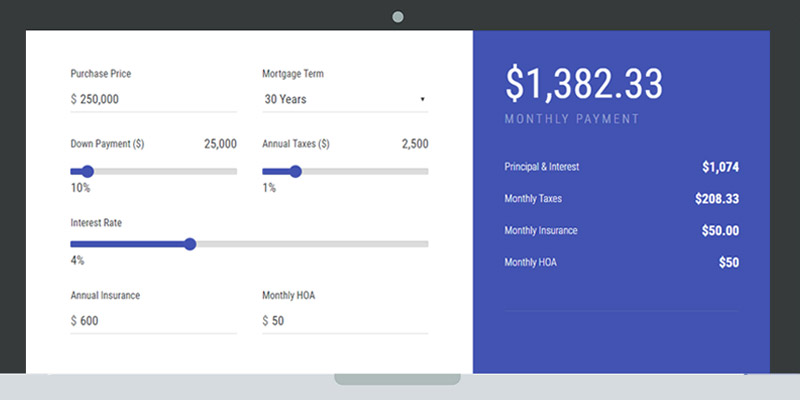Select the Monthly Taxes amount $208.33
Image resolution: width=800 pixels, height=400 pixels.
coord(717,199)
